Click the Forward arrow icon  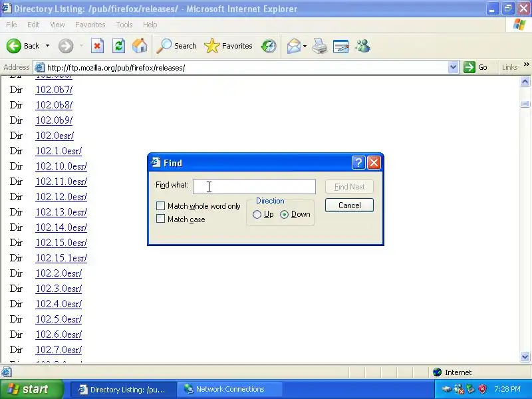point(66,46)
